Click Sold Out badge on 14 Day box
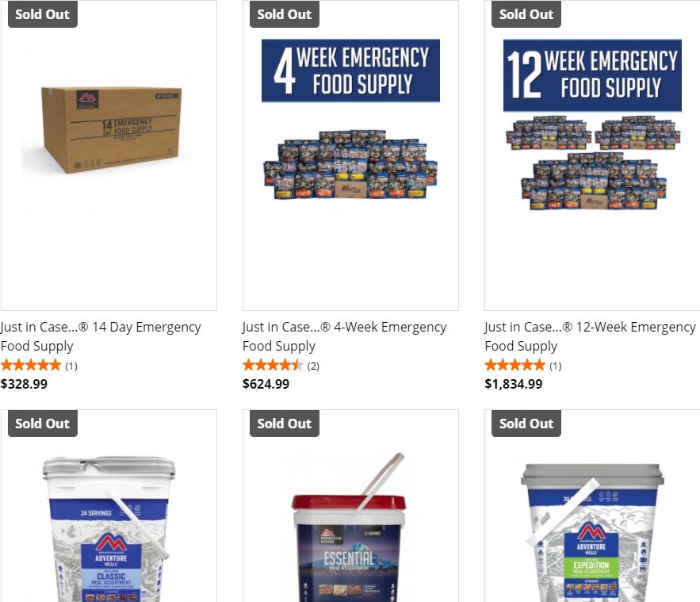This screenshot has height=602, width=700. click(43, 13)
